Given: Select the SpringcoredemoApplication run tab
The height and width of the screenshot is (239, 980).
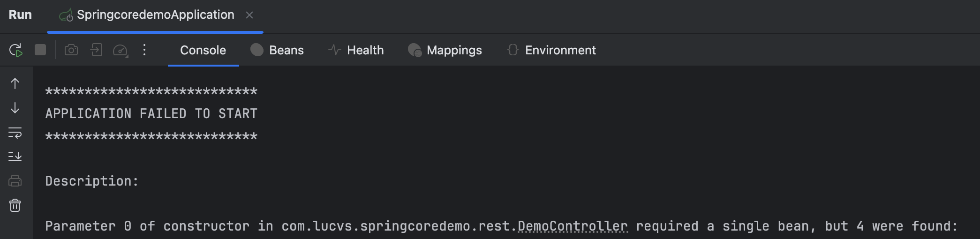Looking at the screenshot, I should click(x=155, y=15).
